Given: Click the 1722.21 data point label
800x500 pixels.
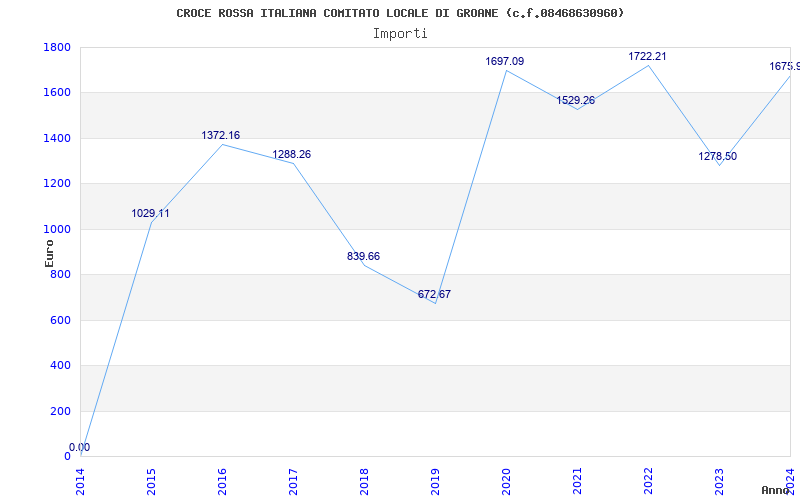Looking at the screenshot, I should click(647, 57).
